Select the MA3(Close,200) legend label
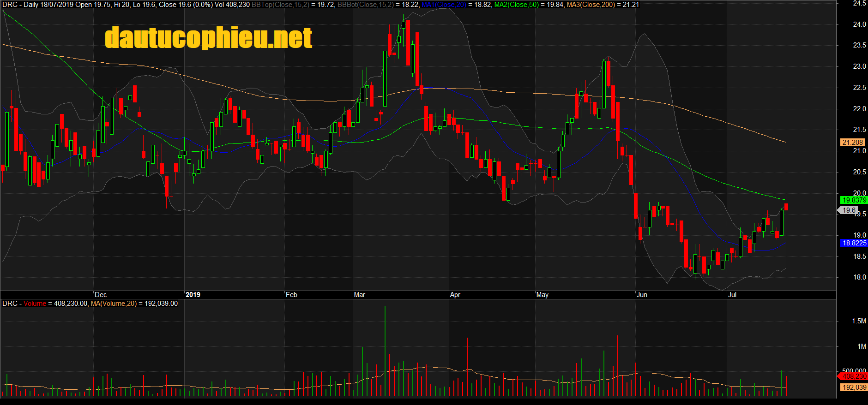The image size is (868, 405). coord(591,5)
